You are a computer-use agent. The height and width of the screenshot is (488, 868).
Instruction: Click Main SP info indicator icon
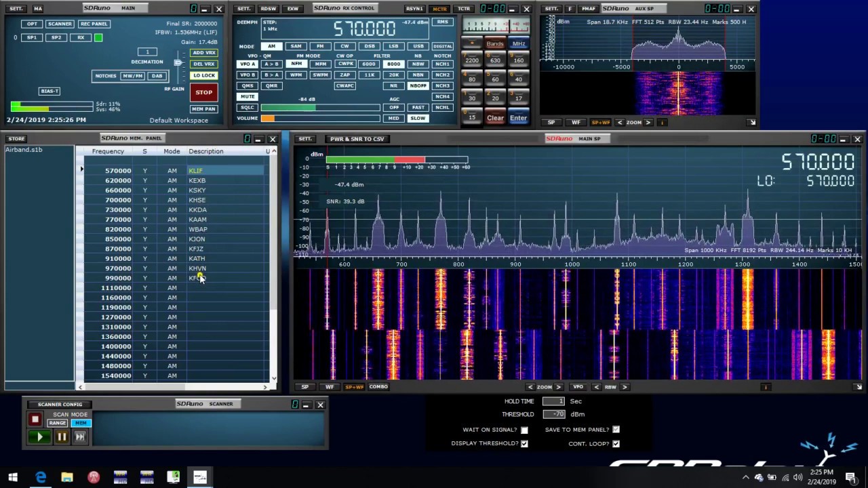pos(766,387)
